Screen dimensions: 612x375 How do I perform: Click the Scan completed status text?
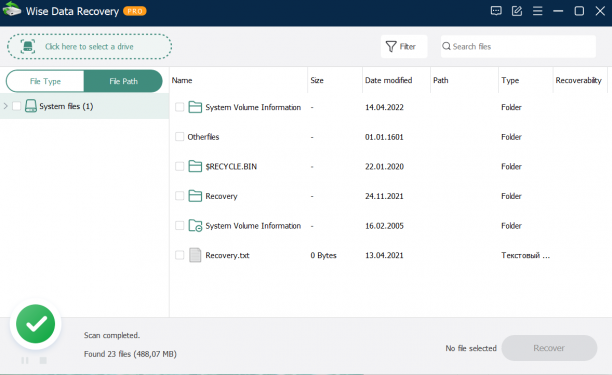tap(112, 335)
